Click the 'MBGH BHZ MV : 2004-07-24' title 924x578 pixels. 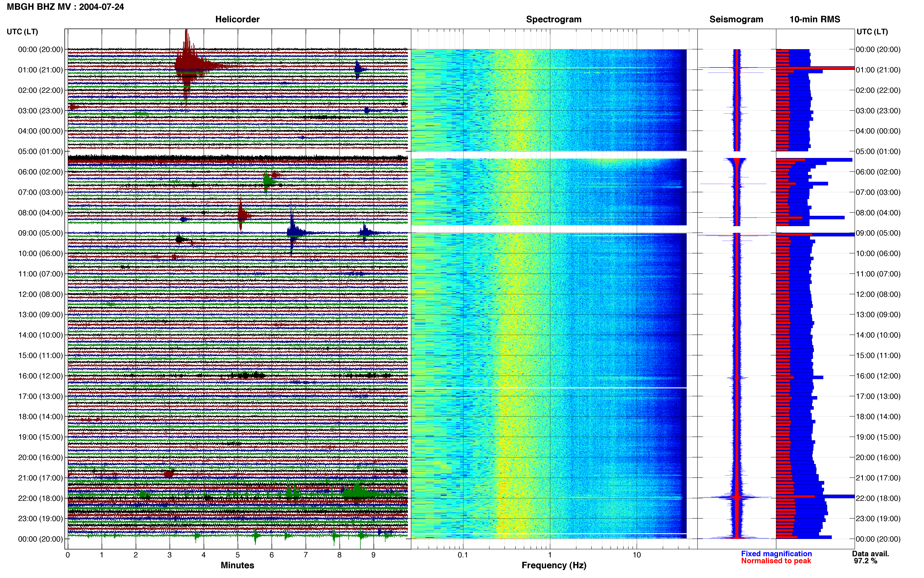coord(65,7)
